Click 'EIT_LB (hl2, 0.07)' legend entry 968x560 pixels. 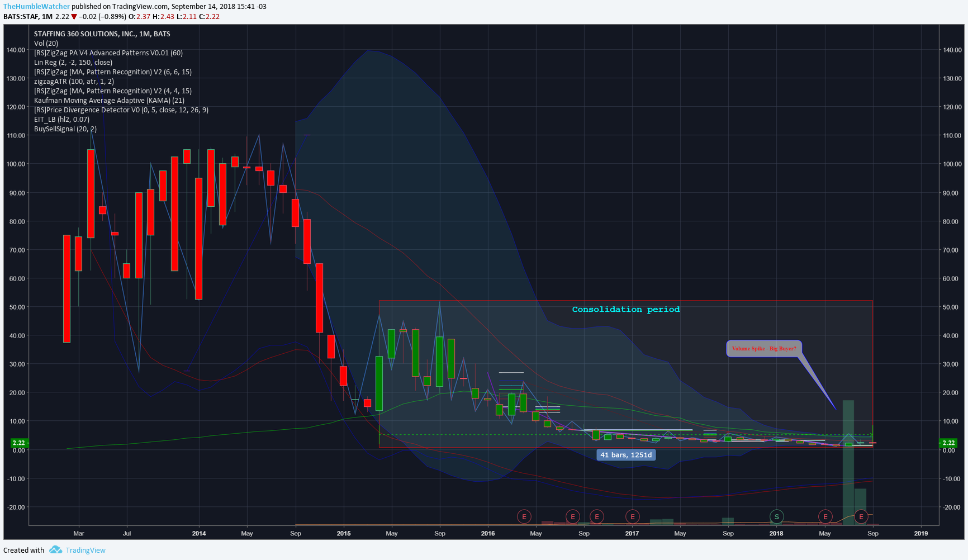(x=61, y=119)
